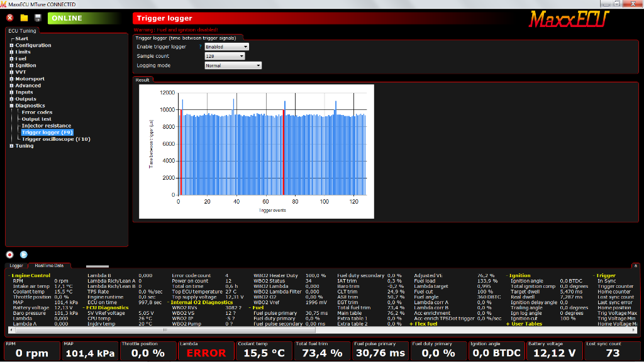Open Trigger oscilloscope (F10) tree item
This screenshot has width=644, height=362.
click(x=56, y=139)
